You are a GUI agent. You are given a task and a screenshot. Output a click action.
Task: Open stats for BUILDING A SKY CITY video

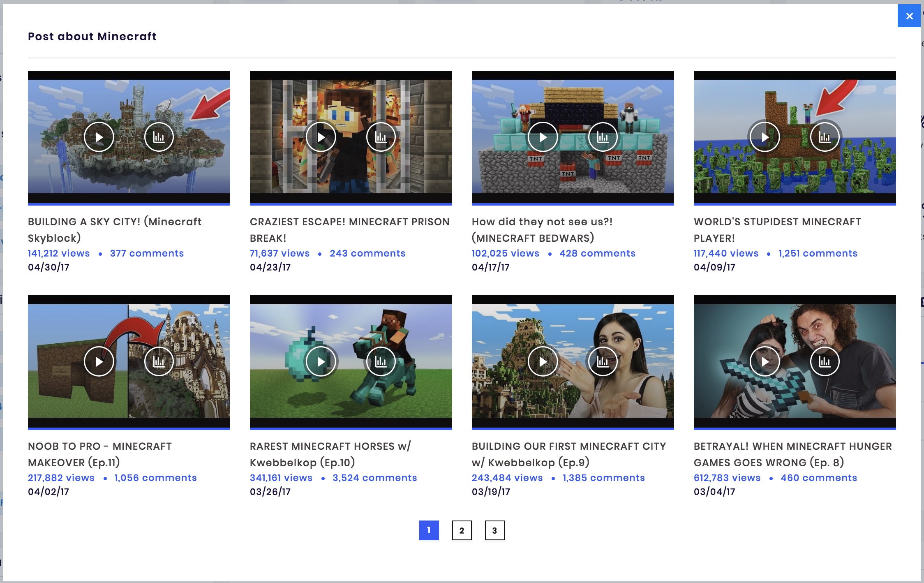click(x=159, y=137)
